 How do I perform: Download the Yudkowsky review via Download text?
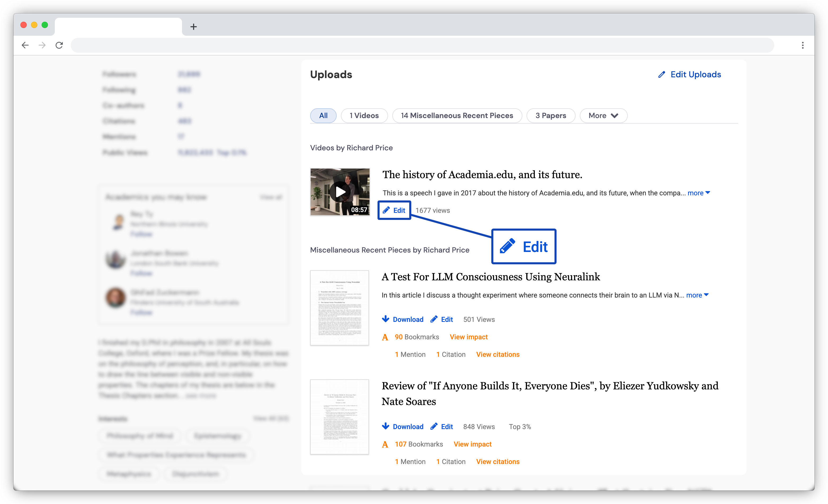(x=408, y=426)
